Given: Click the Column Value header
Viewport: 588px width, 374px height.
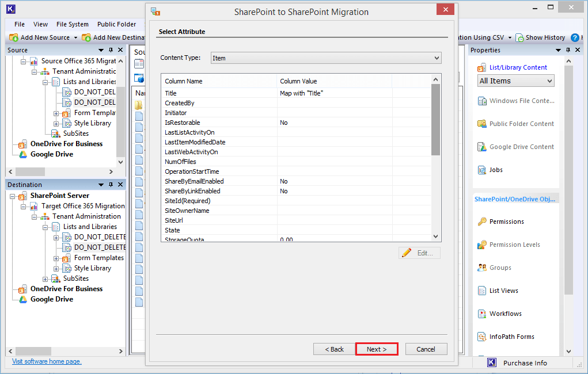Looking at the screenshot, I should [x=335, y=81].
